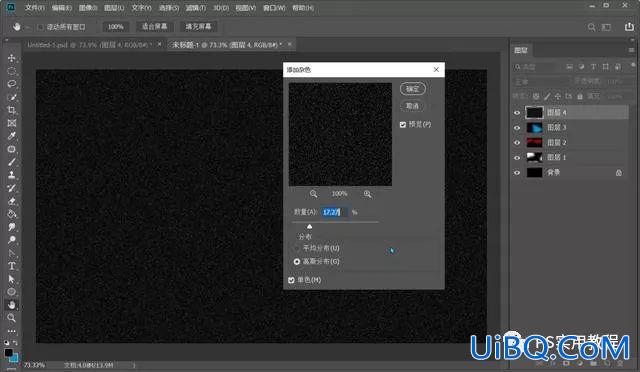Image resolution: width=640 pixels, height=372 pixels.
Task: Hide layer 图层 3 via eye icon
Action: tap(517, 128)
